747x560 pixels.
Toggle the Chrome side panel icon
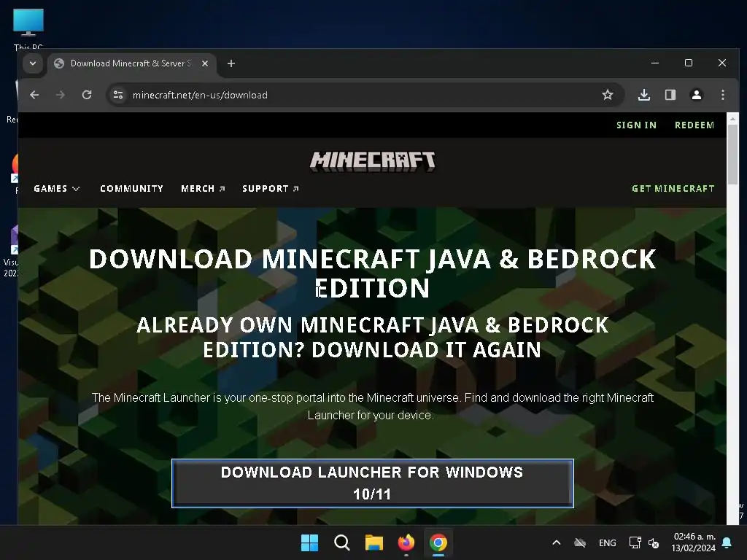coord(670,95)
